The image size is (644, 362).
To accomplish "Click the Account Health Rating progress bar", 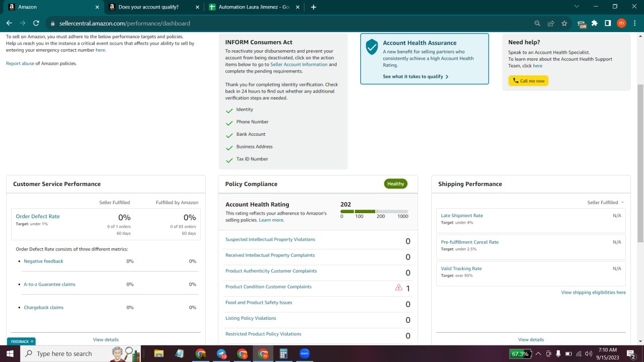I will tap(374, 211).
